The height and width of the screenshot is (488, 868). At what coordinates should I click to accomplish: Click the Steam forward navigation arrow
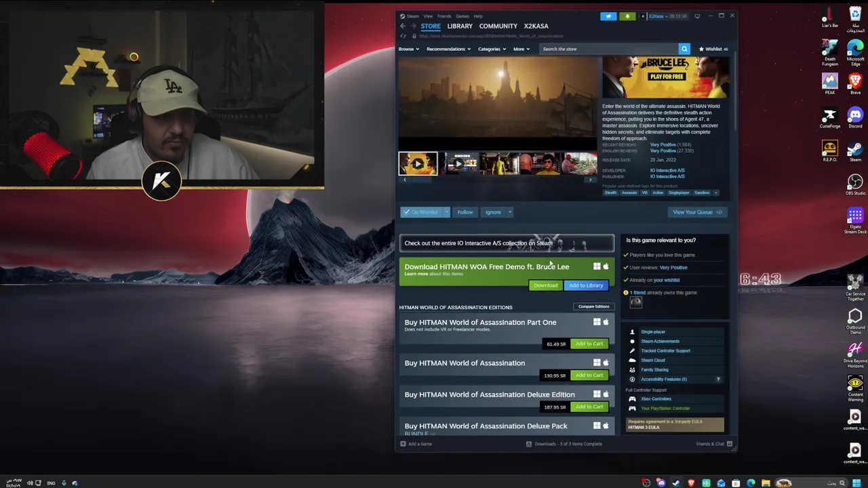(412, 26)
